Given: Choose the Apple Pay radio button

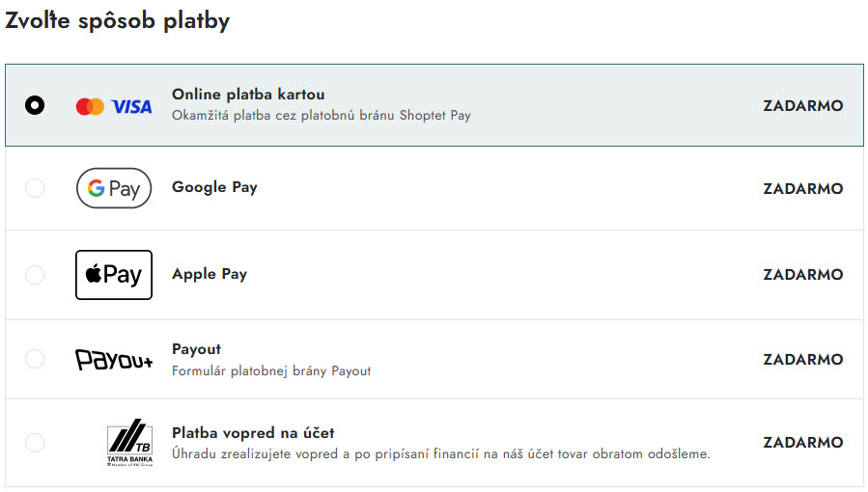Looking at the screenshot, I should click(x=35, y=275).
